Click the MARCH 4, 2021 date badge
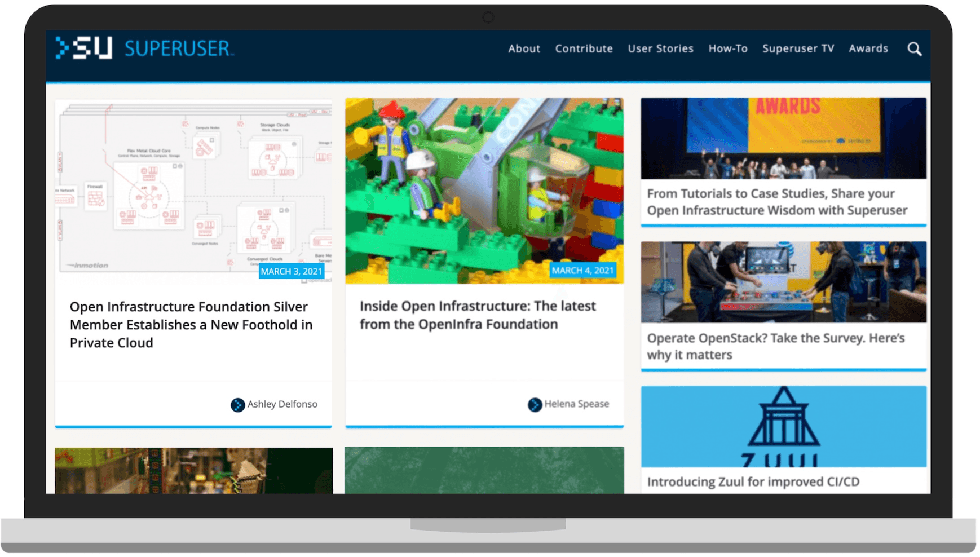The image size is (980, 557). tap(582, 271)
